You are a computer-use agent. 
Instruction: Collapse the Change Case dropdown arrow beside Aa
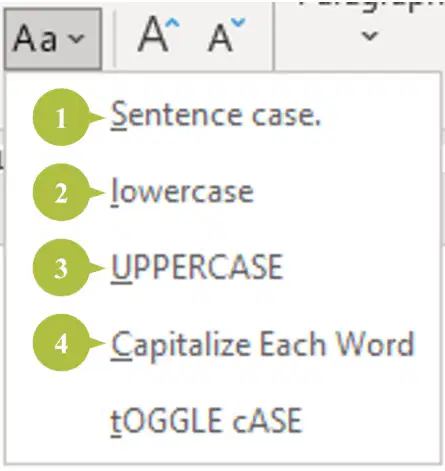click(76, 39)
